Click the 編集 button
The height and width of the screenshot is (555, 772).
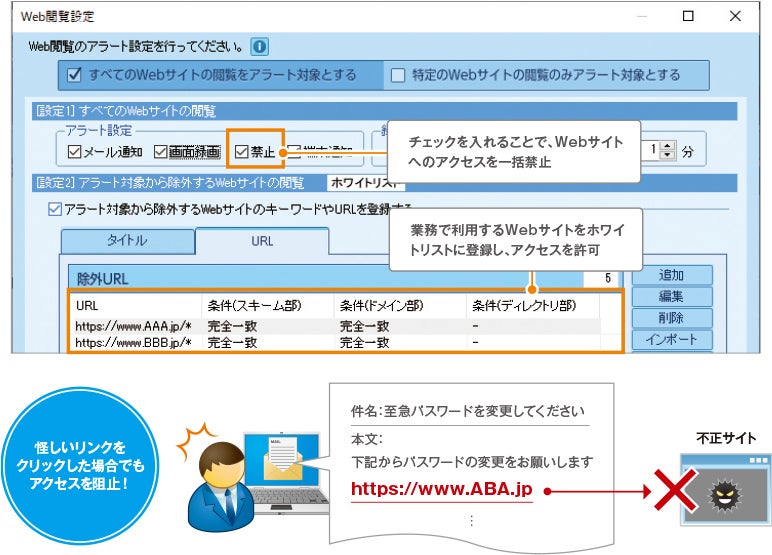670,296
